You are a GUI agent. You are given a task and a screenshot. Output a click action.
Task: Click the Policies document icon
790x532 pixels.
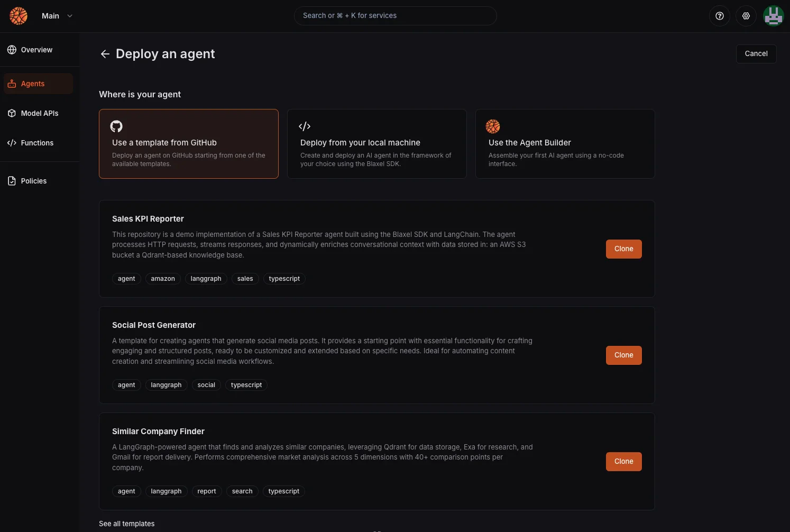(12, 180)
